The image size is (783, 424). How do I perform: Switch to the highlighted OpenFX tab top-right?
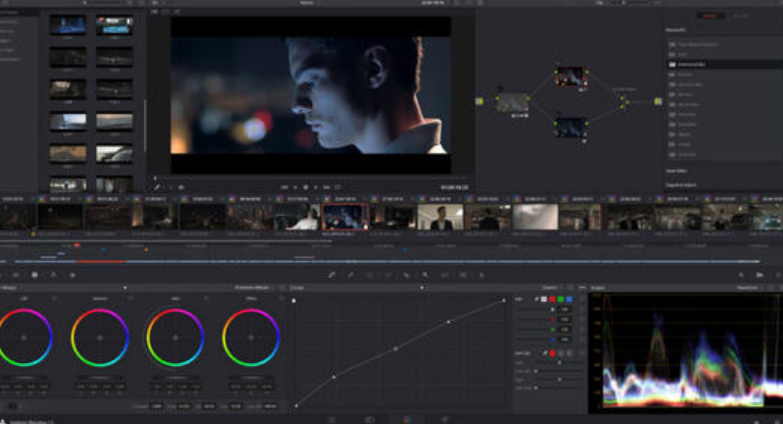pos(710,15)
